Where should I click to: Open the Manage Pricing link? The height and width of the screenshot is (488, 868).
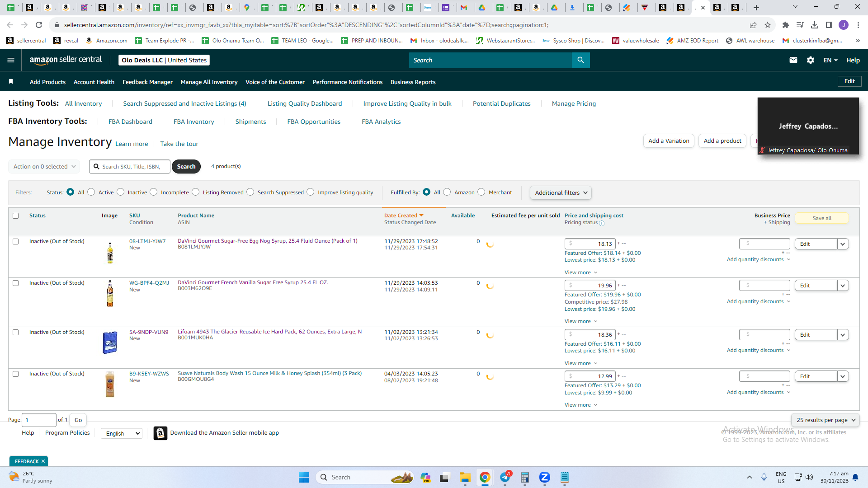click(x=574, y=103)
